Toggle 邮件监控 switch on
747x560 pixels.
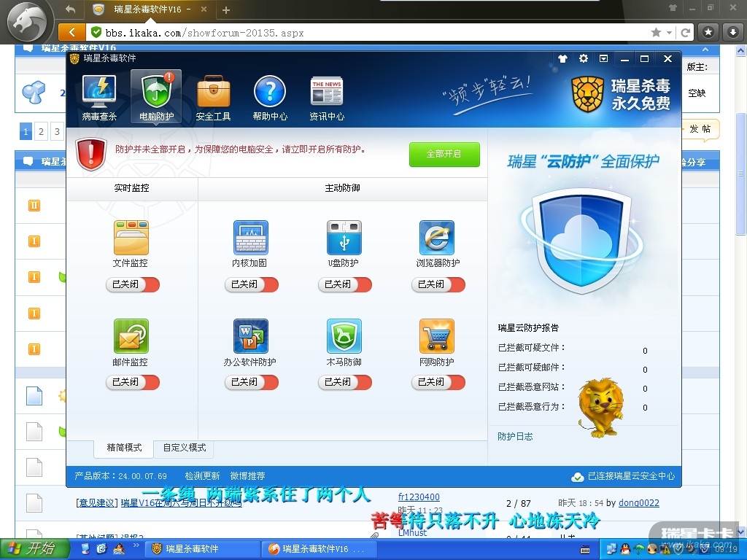tap(133, 382)
